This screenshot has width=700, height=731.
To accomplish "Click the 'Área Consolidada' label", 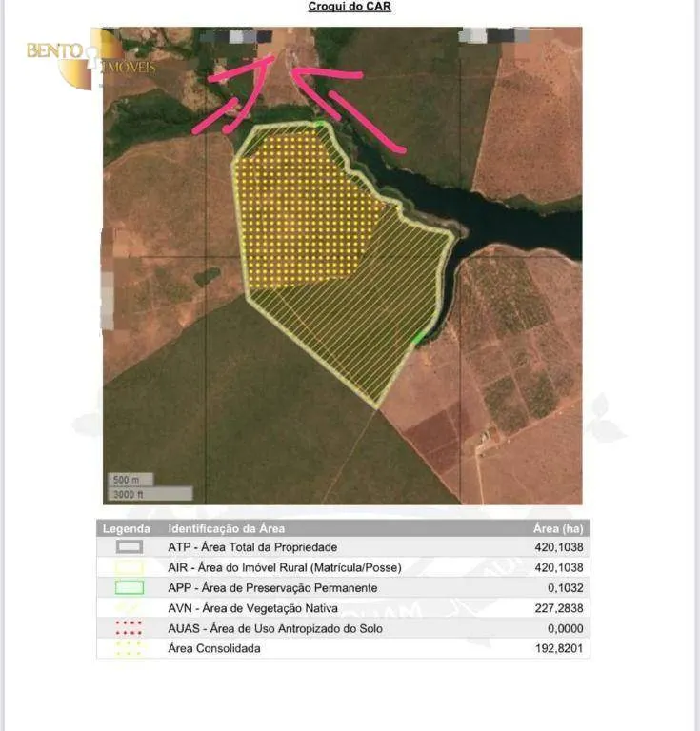I will (x=214, y=648).
